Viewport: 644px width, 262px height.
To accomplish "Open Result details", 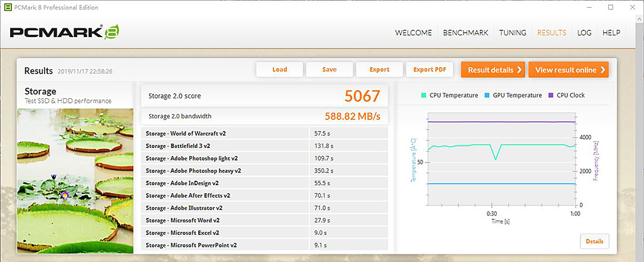I will pyautogui.click(x=493, y=70).
